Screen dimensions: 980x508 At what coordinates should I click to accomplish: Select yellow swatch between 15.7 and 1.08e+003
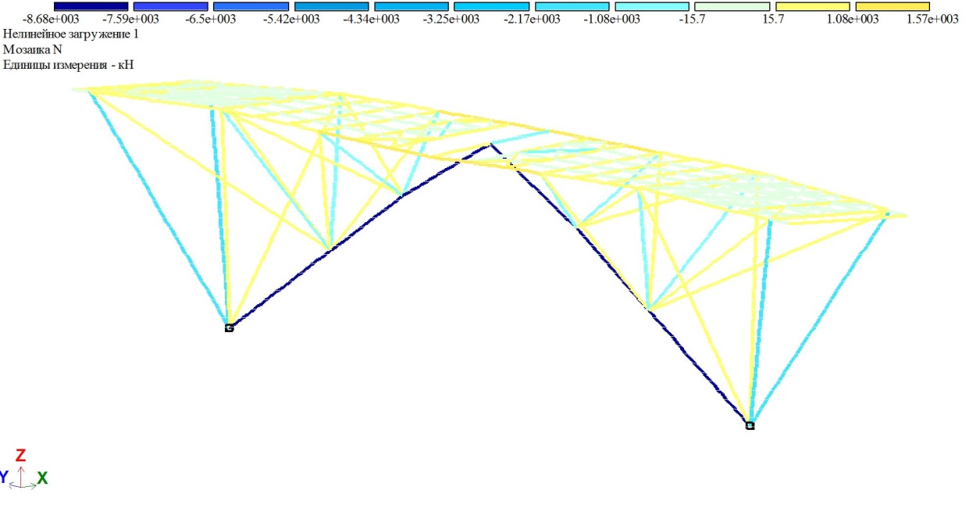811,6
